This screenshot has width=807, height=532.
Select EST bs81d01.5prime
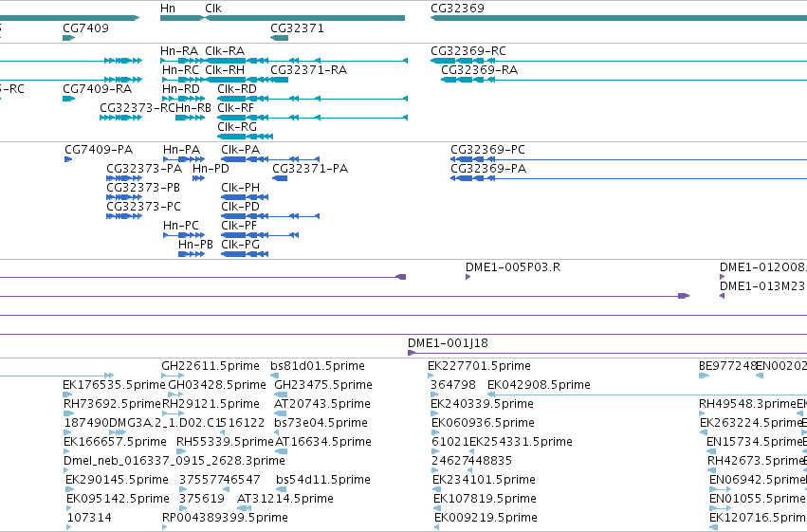coord(317,366)
